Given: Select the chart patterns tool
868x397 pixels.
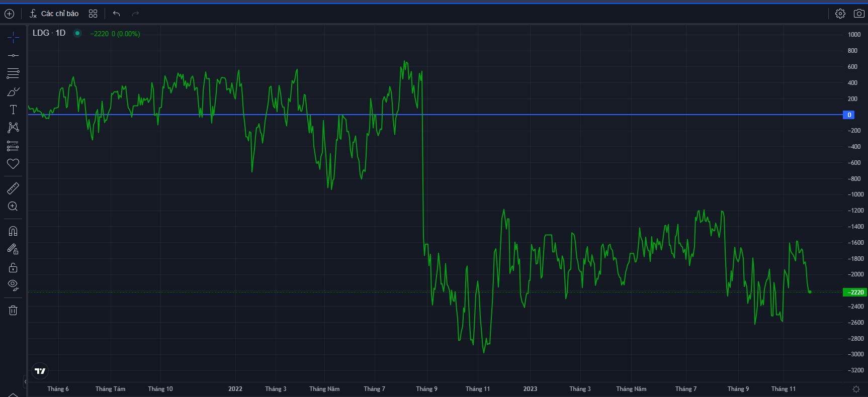Looking at the screenshot, I should click(13, 128).
